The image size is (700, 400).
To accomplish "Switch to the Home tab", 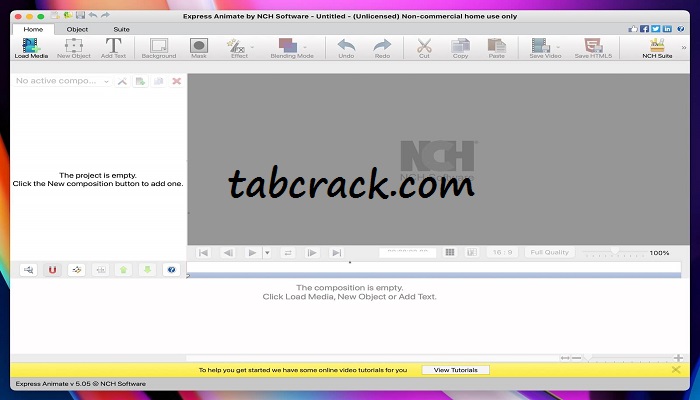I will pyautogui.click(x=33, y=29).
